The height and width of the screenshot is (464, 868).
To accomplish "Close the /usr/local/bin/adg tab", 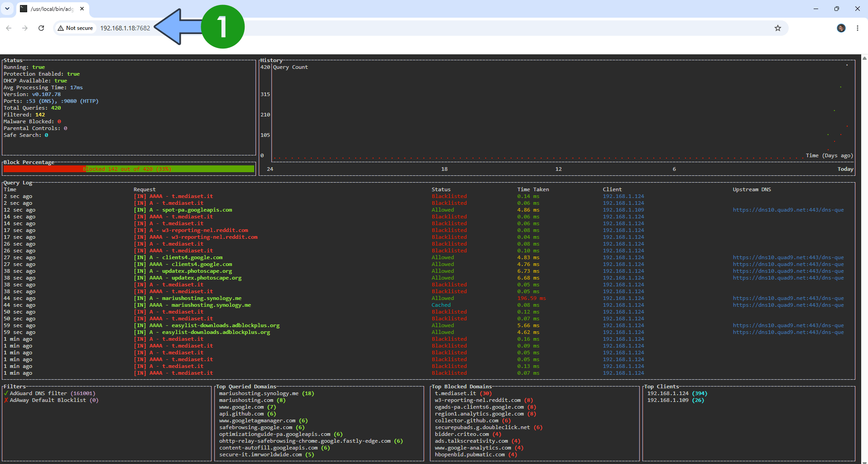I will [82, 9].
